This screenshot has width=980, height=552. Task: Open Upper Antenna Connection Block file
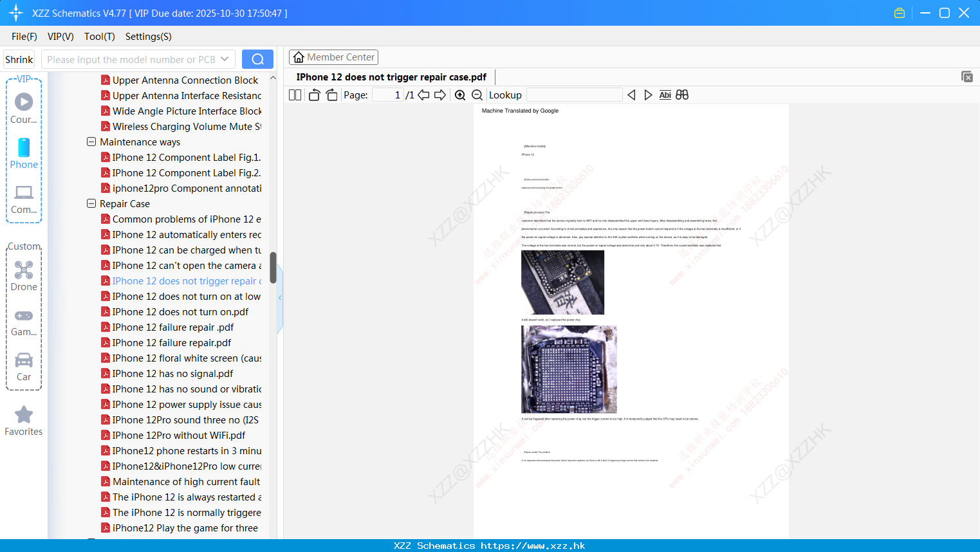pyautogui.click(x=180, y=80)
